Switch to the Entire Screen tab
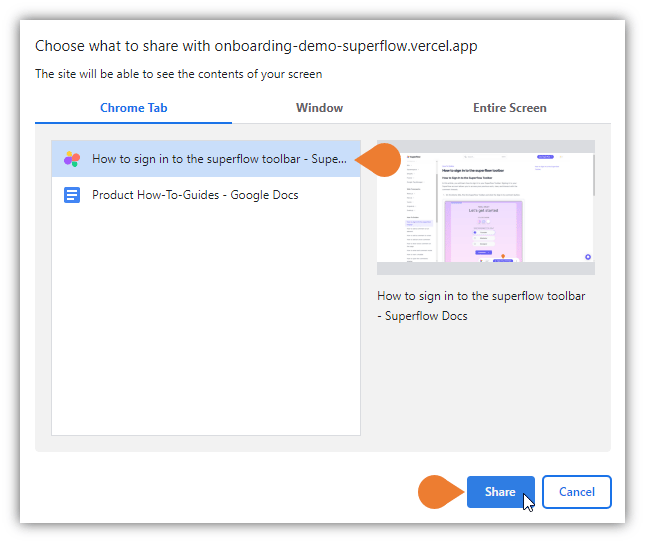The width and height of the screenshot is (645, 545). click(509, 108)
